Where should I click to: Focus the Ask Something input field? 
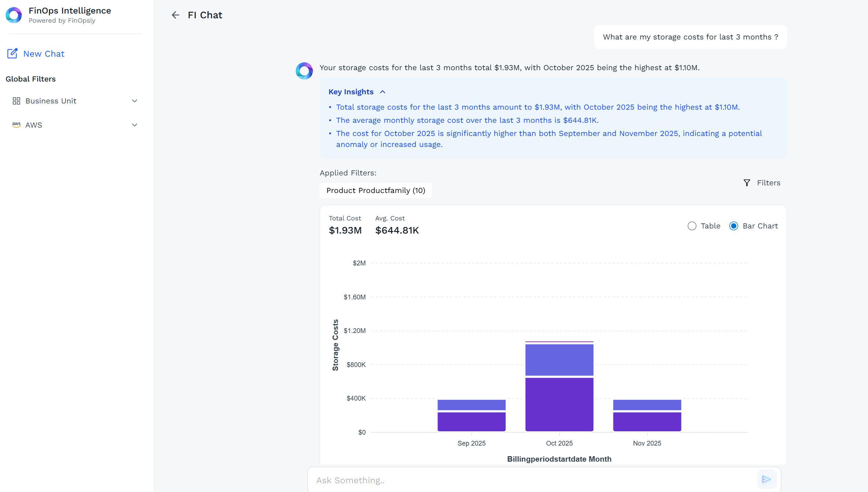530,480
